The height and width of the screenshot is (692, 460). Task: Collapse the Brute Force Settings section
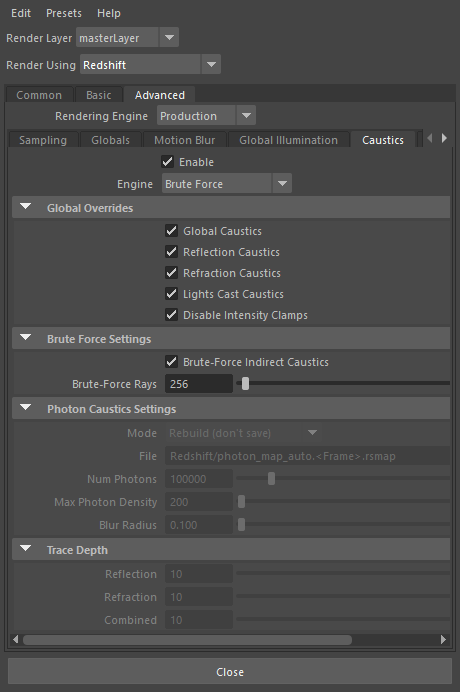point(26,338)
